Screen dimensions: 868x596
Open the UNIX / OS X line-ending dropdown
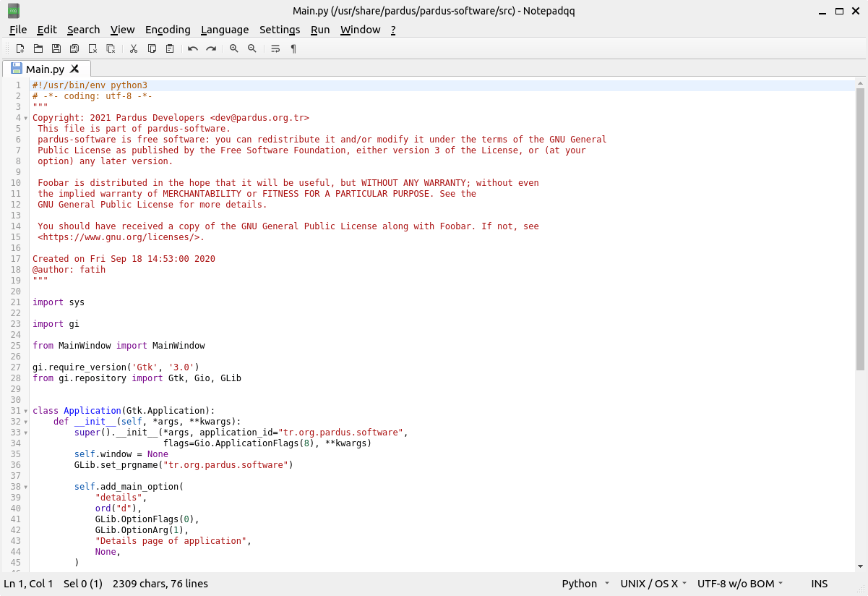[x=654, y=584]
